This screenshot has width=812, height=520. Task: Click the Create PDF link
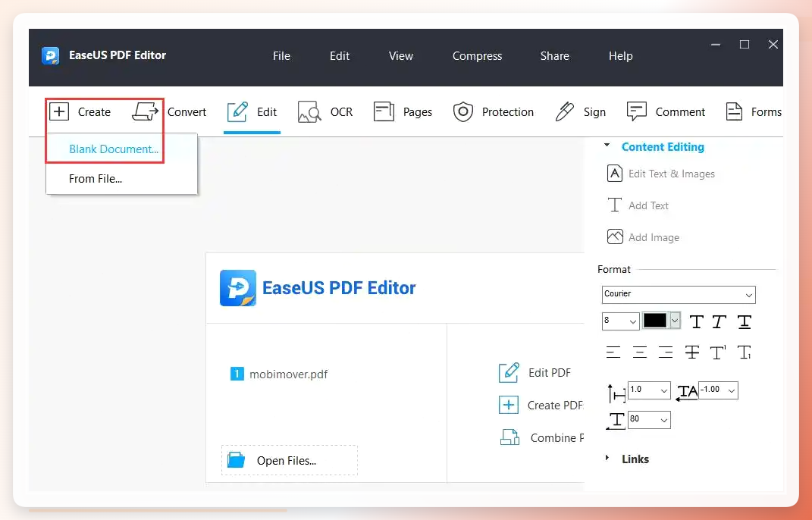[x=555, y=405]
